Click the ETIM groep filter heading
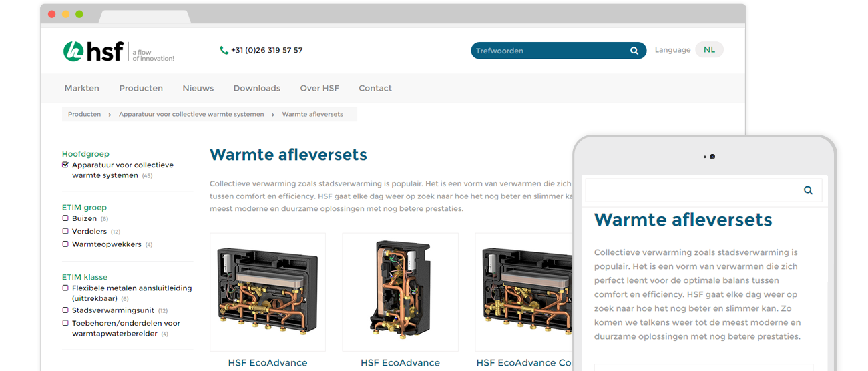868x371 pixels. pos(84,208)
